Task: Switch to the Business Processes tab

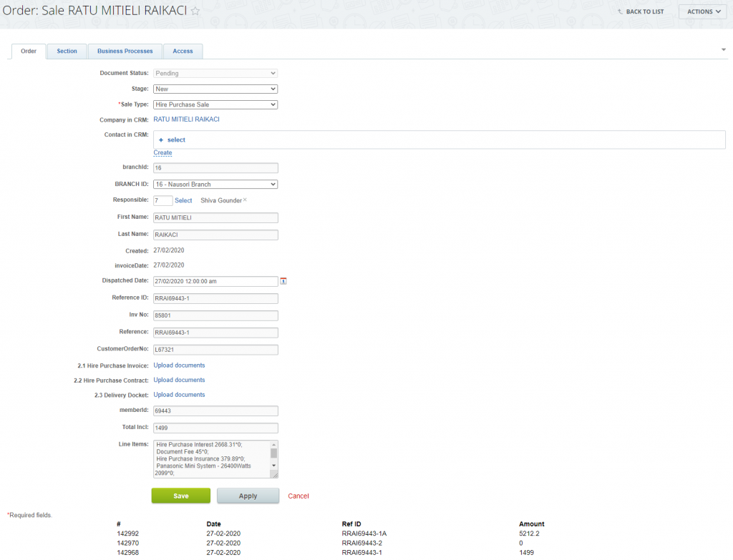Action: pyautogui.click(x=125, y=51)
